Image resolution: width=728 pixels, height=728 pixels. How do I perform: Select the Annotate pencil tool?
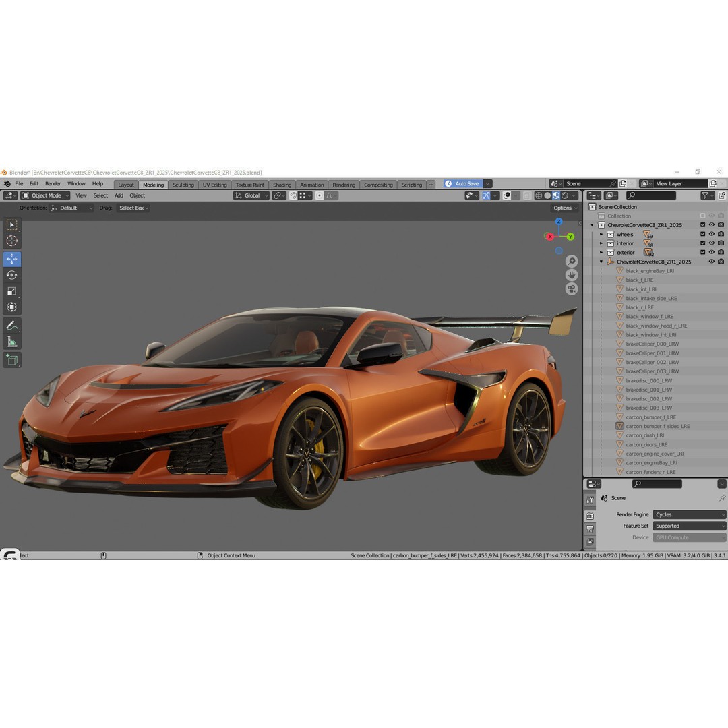pyautogui.click(x=12, y=326)
